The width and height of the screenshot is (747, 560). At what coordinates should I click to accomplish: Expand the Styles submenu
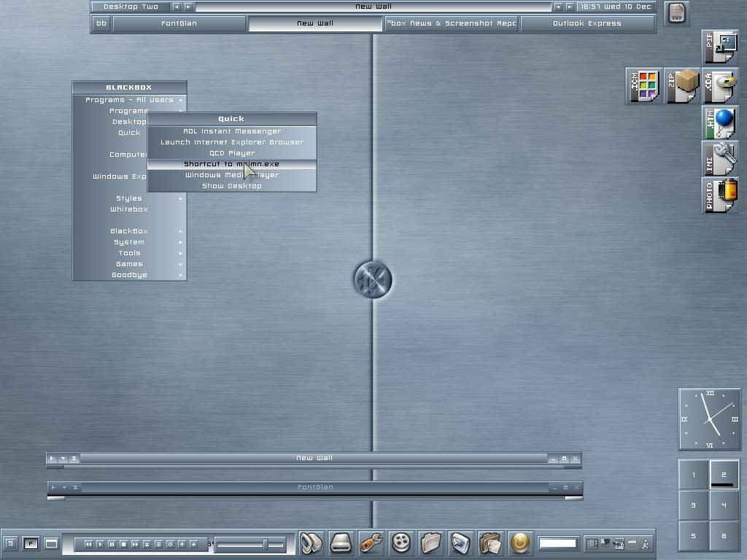click(x=129, y=198)
